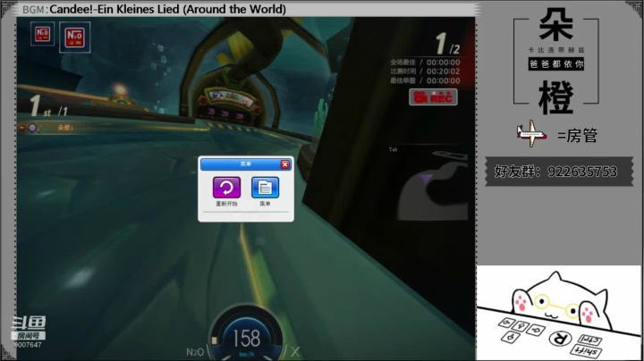Click the BGM song title text

[167, 9]
